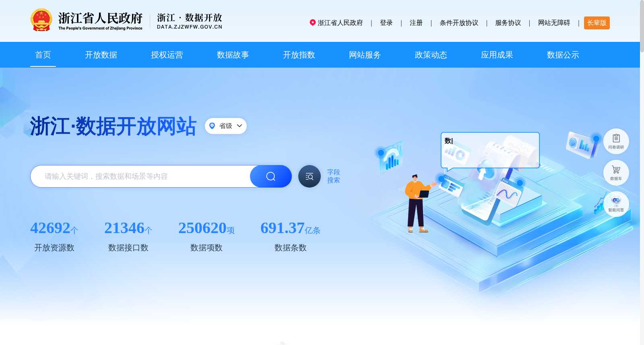The height and width of the screenshot is (345, 644).
Task: Click the 登录 login link
Action: [x=386, y=23]
